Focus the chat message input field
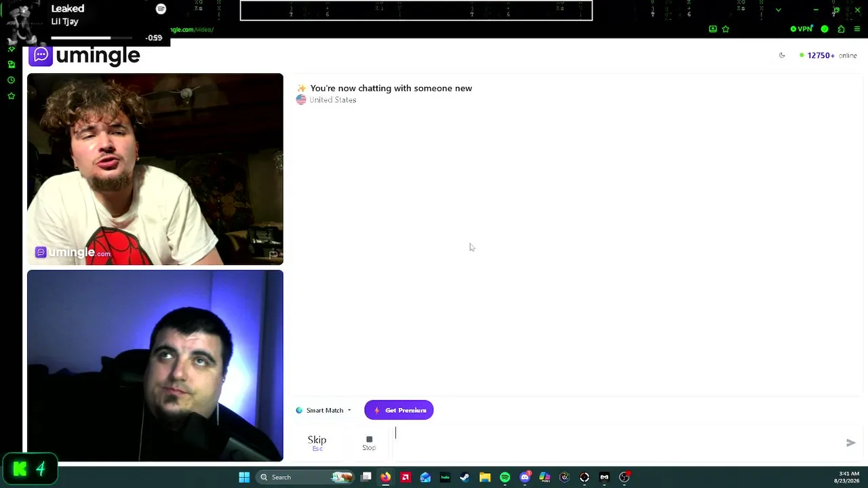 click(616, 443)
